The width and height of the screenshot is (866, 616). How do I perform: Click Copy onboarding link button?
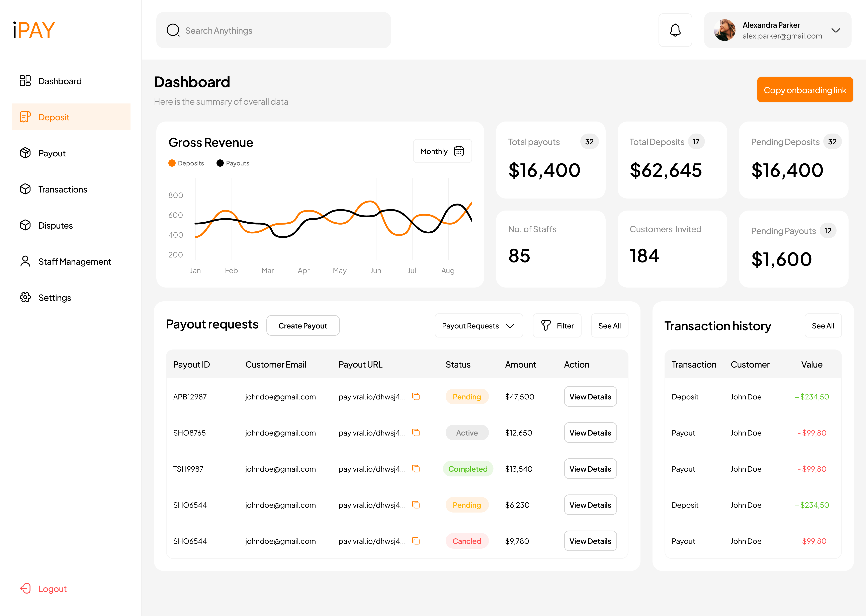pos(805,90)
